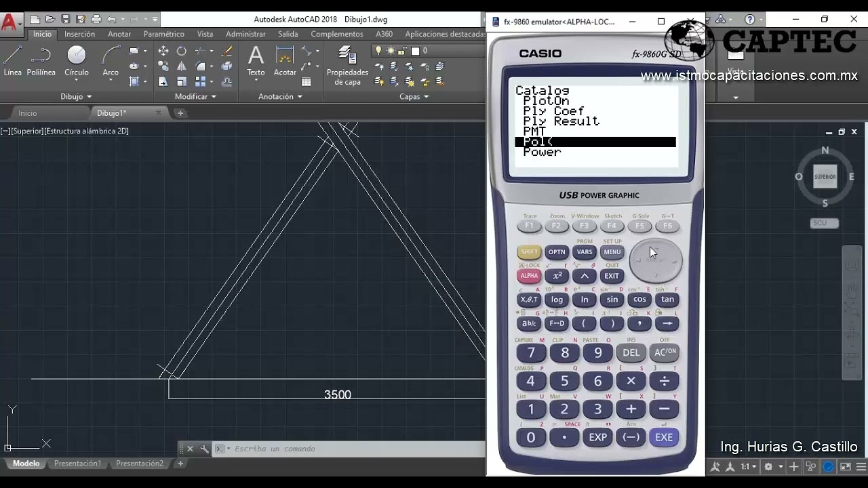Click the Texto annotation tool
868x488 pixels.
click(256, 61)
